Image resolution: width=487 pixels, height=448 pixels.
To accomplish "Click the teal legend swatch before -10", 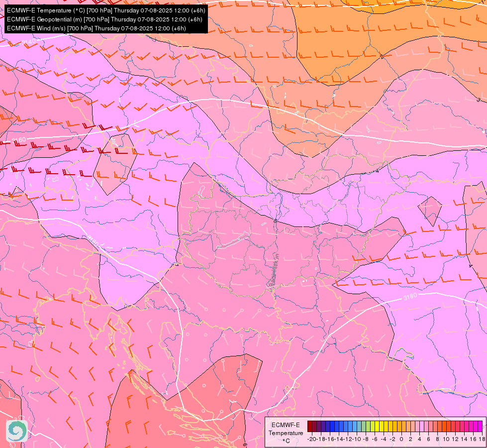I will point(359,426).
